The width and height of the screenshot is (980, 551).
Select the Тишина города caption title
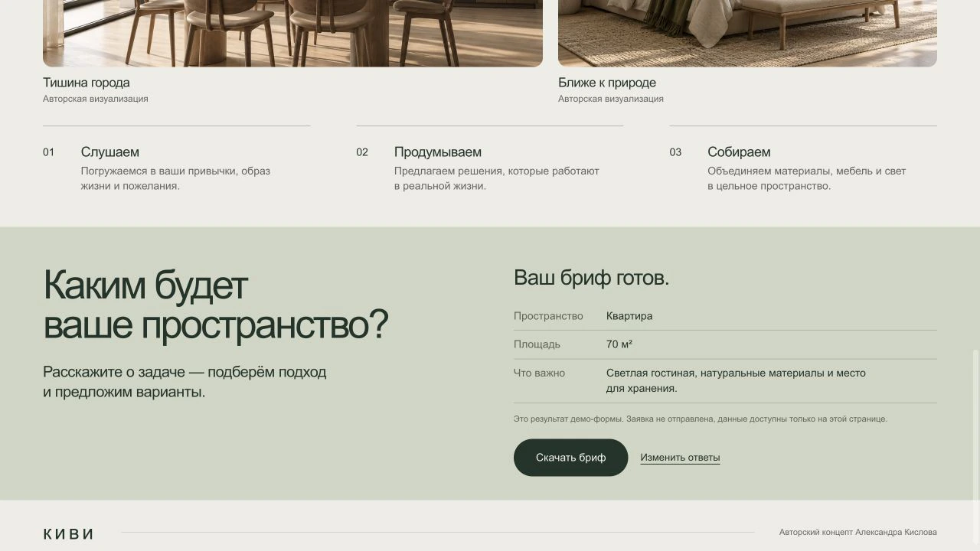click(x=87, y=83)
